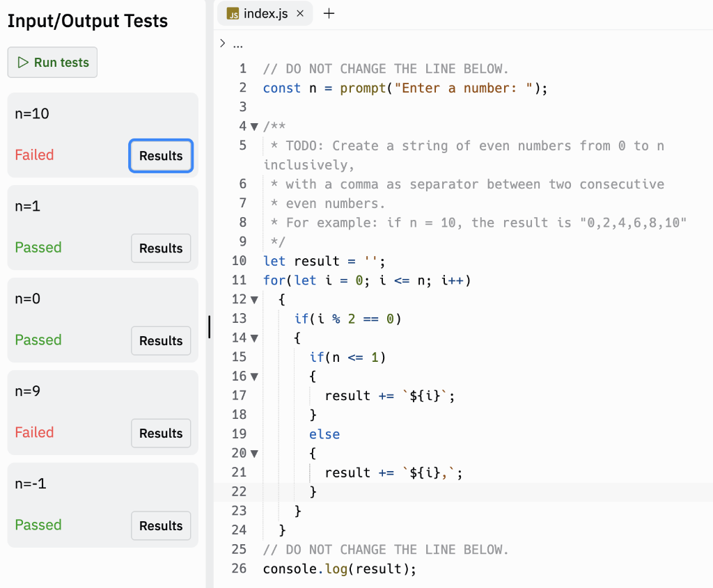Click the Run tests button
713x588 pixels.
pyautogui.click(x=52, y=62)
